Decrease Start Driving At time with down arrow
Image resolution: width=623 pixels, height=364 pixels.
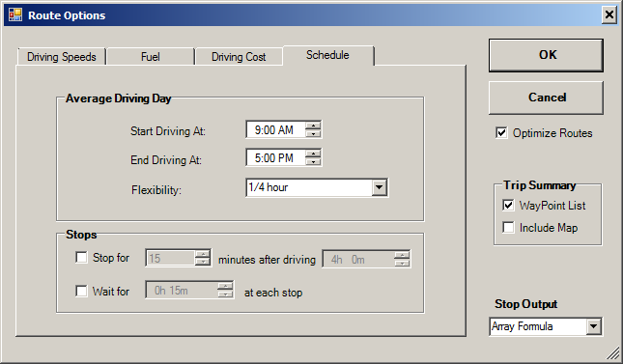click(x=314, y=133)
